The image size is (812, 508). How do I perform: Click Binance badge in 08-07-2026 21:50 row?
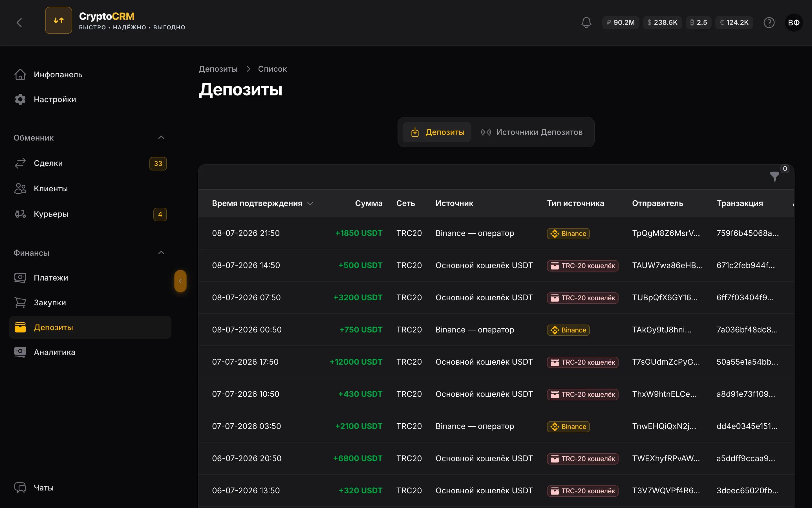(x=568, y=233)
